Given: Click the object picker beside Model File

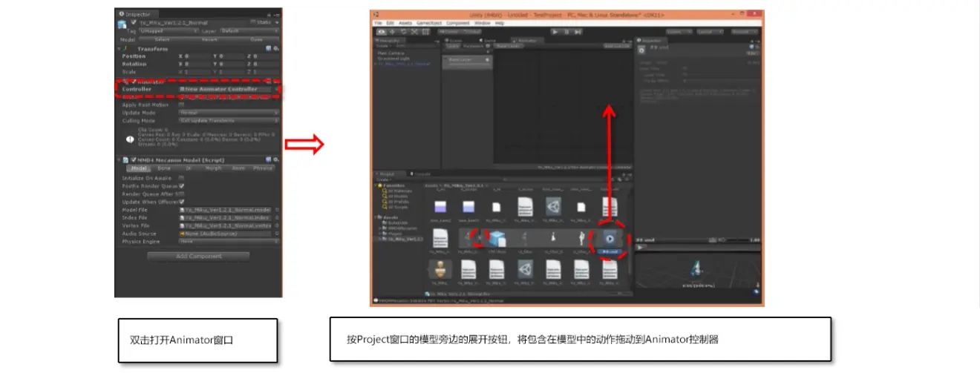Looking at the screenshot, I should (277, 210).
